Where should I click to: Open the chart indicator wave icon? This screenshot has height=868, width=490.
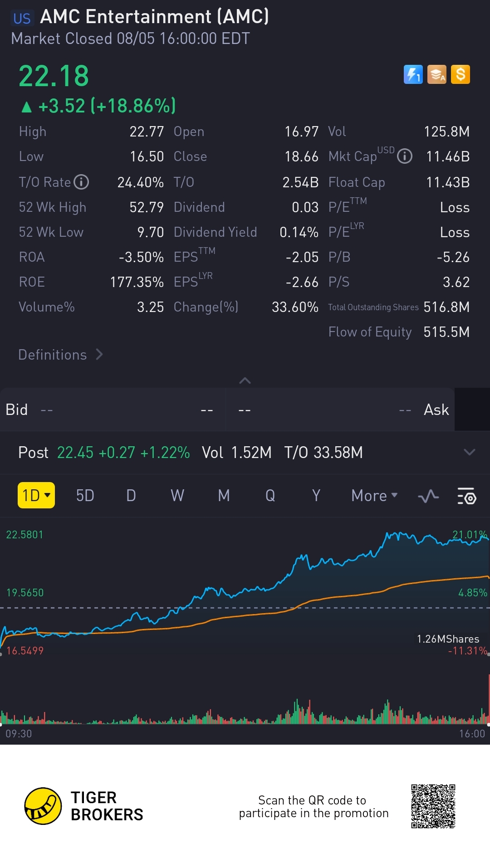point(428,496)
